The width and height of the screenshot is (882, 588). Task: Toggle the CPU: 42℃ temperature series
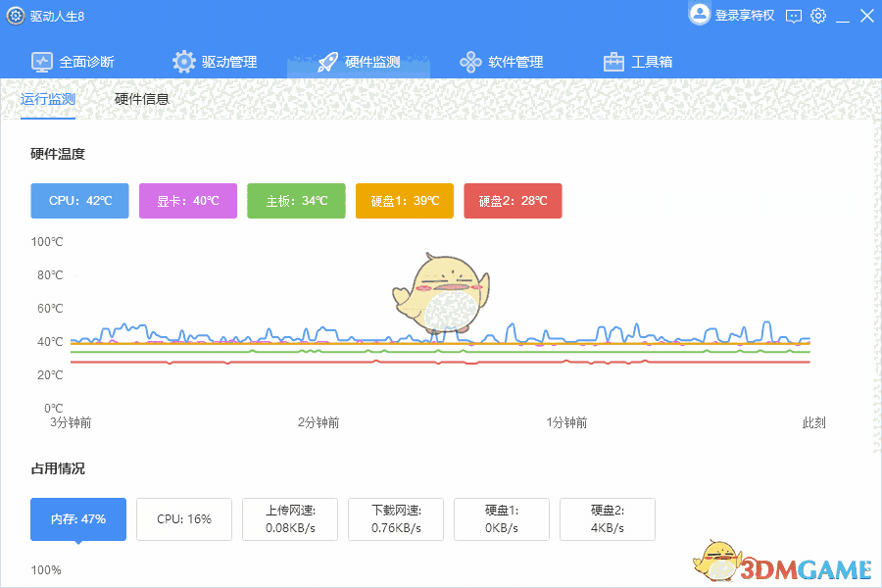(79, 201)
